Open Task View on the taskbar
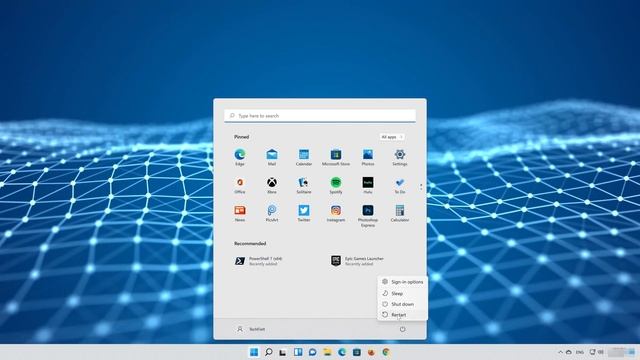 point(283,352)
